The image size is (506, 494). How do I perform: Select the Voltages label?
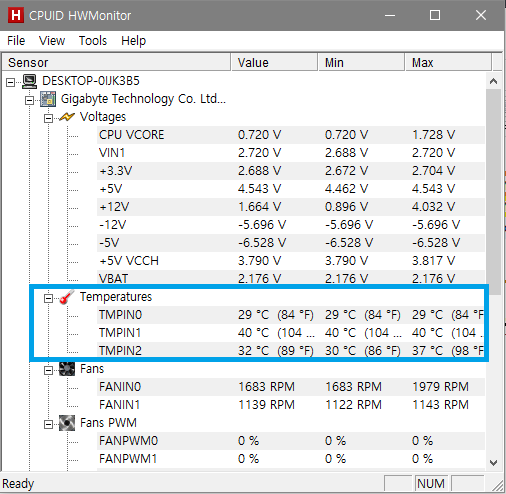click(103, 117)
